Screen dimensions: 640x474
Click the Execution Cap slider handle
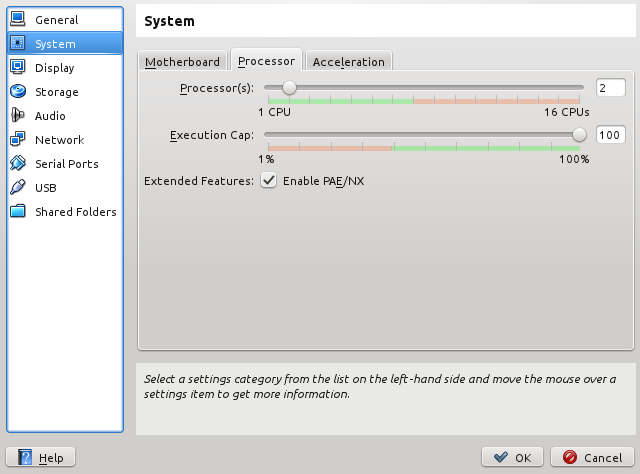click(579, 134)
